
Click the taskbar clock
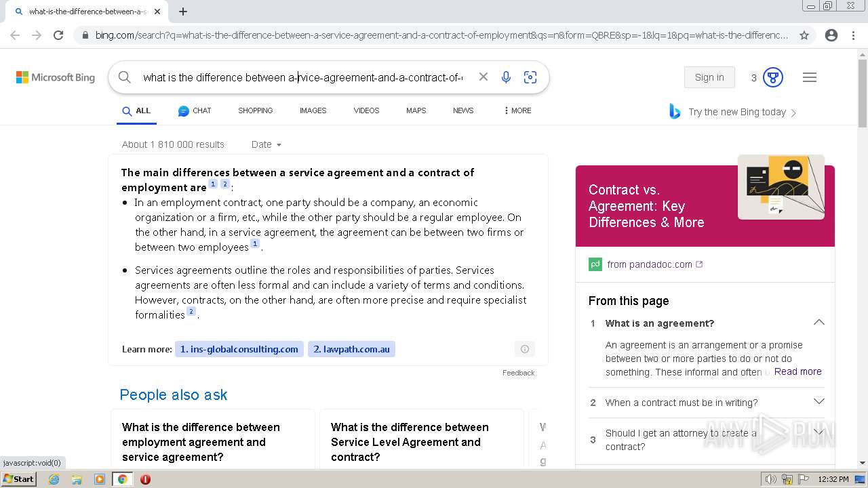(x=833, y=479)
